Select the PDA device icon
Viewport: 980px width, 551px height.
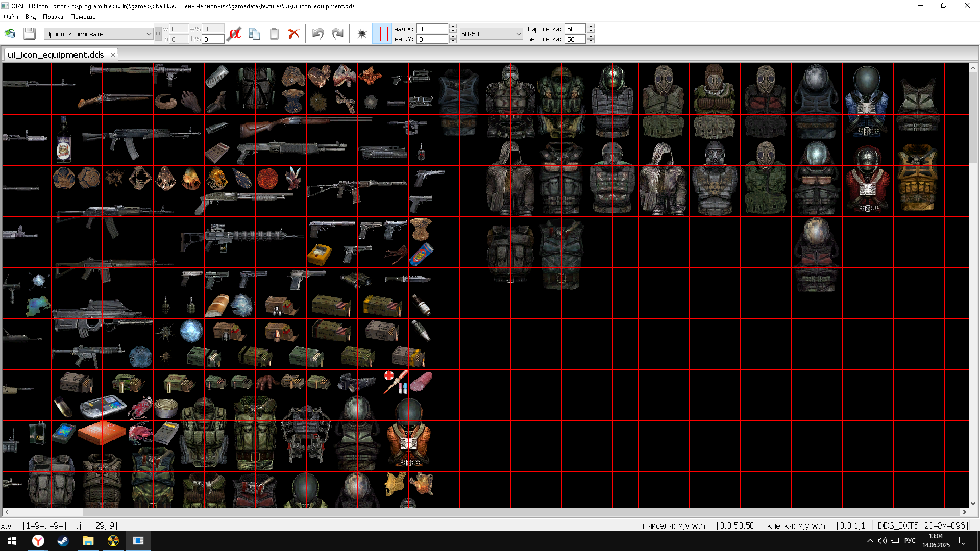click(x=103, y=407)
